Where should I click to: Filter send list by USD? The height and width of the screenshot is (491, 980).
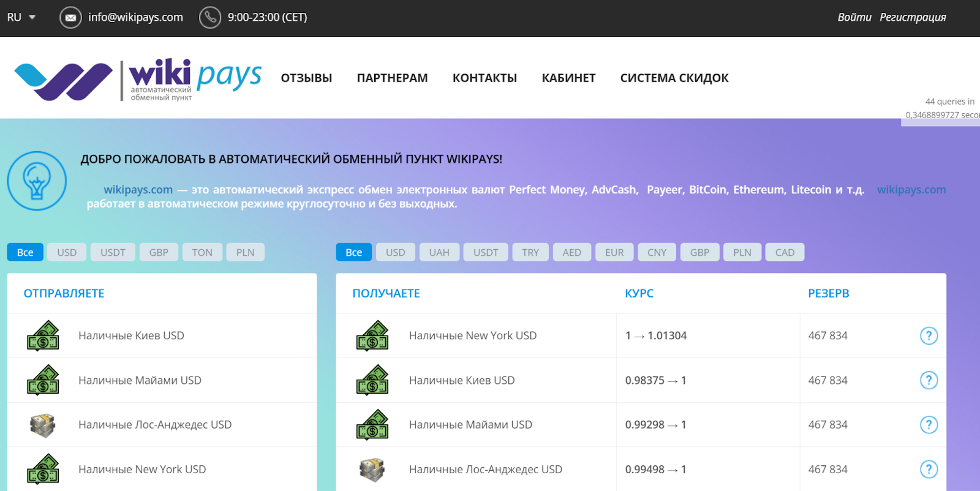[x=67, y=252]
